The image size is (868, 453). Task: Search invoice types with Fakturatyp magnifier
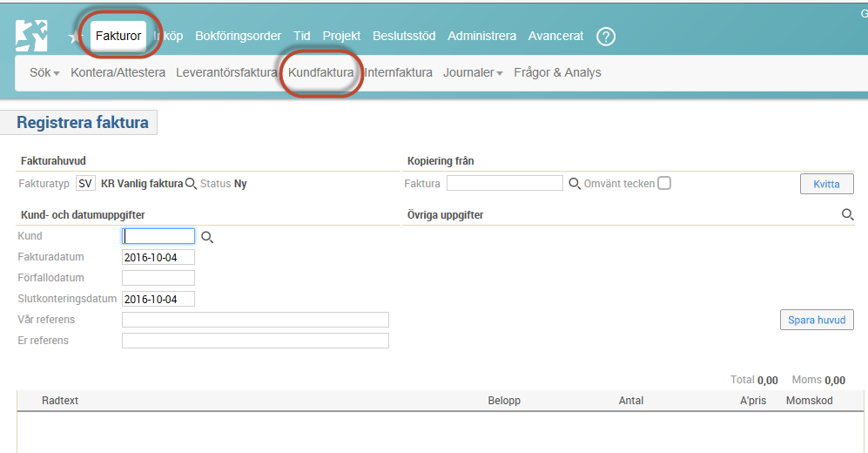[x=191, y=184]
